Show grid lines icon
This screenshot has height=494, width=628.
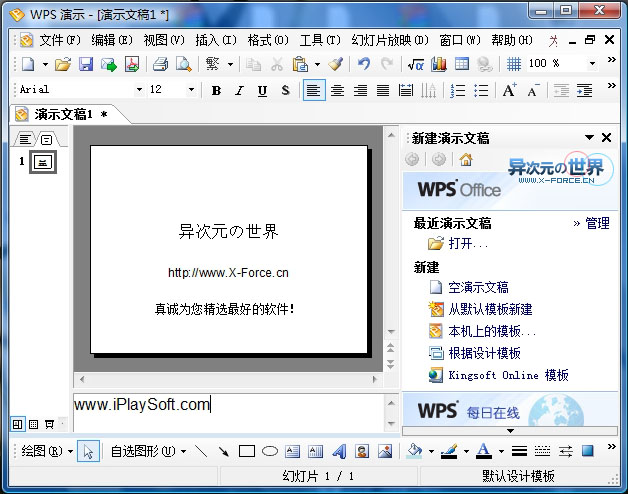(514, 64)
